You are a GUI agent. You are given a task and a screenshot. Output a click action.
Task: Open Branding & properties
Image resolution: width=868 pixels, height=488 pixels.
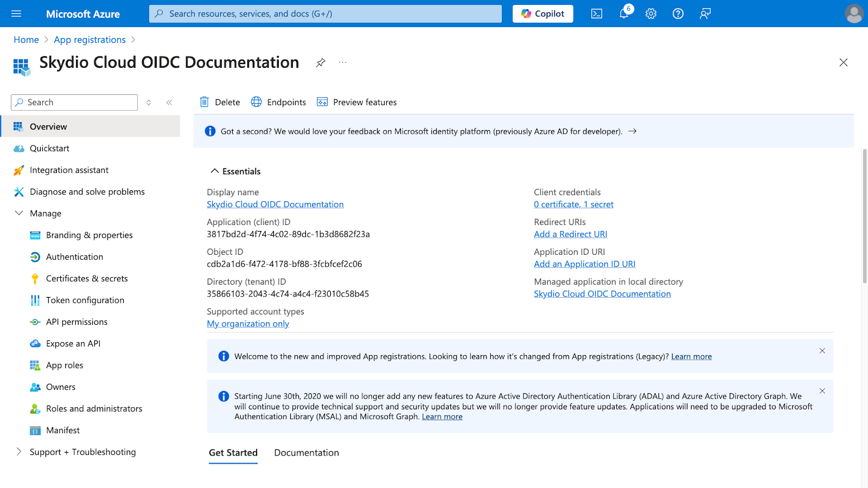pos(90,235)
